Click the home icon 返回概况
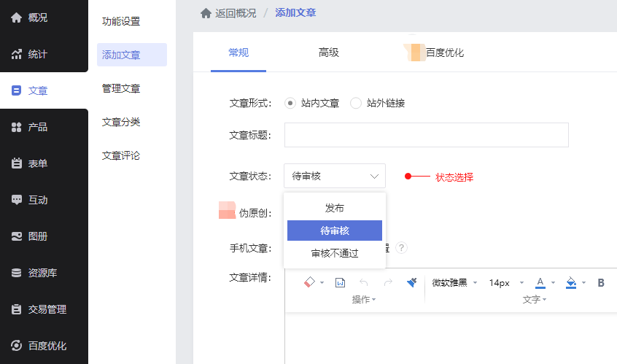The image size is (617, 364). coord(206,13)
